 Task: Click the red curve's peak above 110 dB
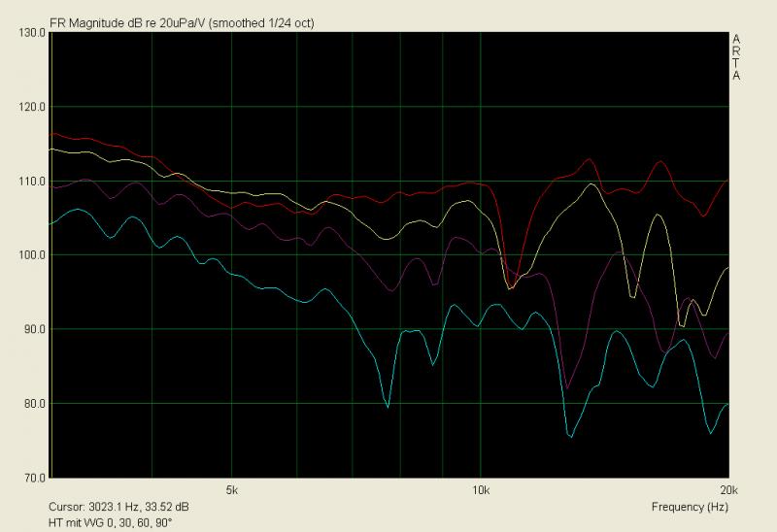tap(590, 159)
